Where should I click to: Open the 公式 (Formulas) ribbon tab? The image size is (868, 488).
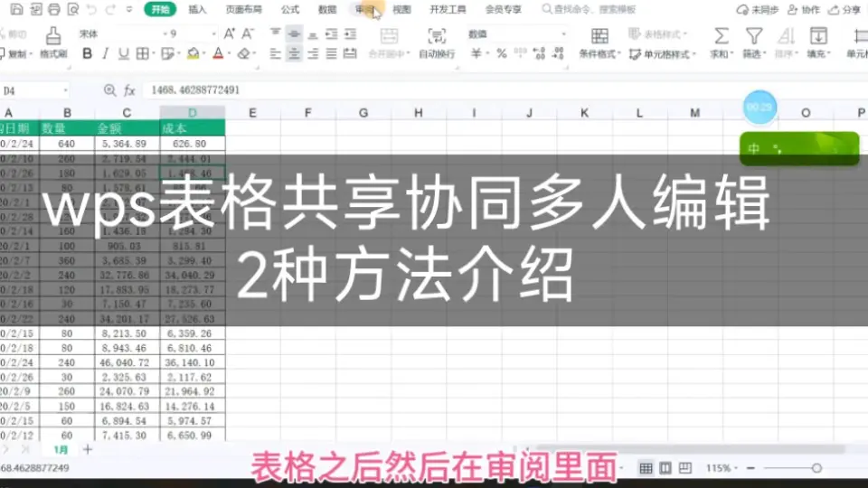pyautogui.click(x=289, y=10)
